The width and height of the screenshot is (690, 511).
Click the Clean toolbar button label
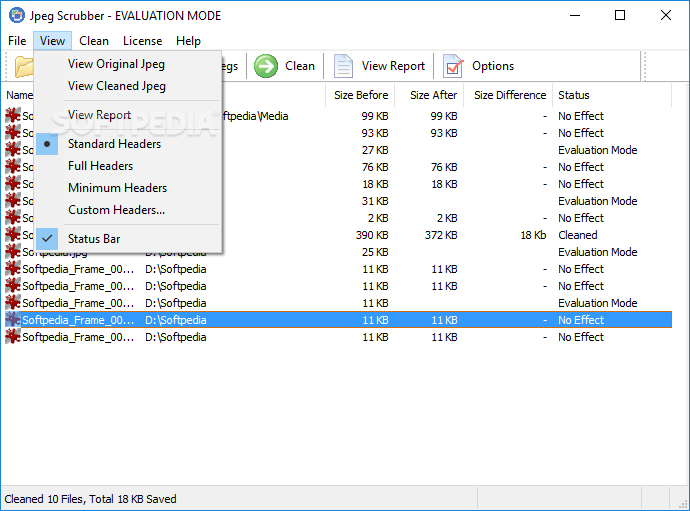click(x=300, y=66)
